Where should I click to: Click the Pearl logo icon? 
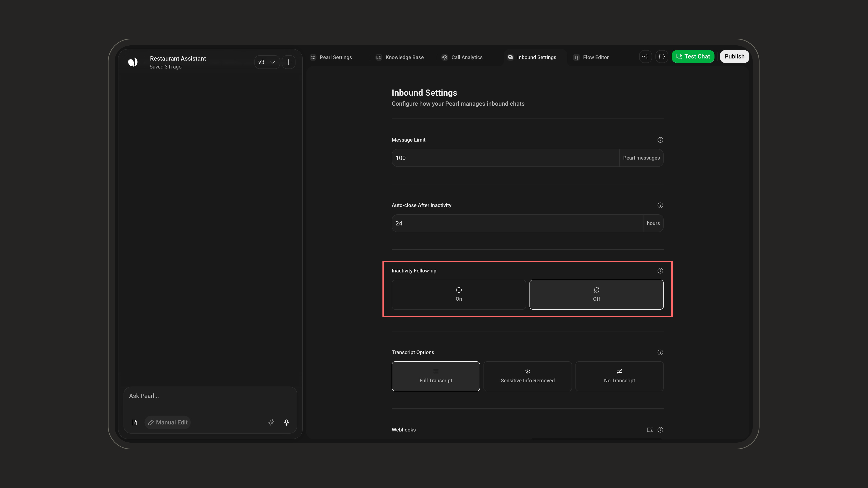(x=133, y=62)
